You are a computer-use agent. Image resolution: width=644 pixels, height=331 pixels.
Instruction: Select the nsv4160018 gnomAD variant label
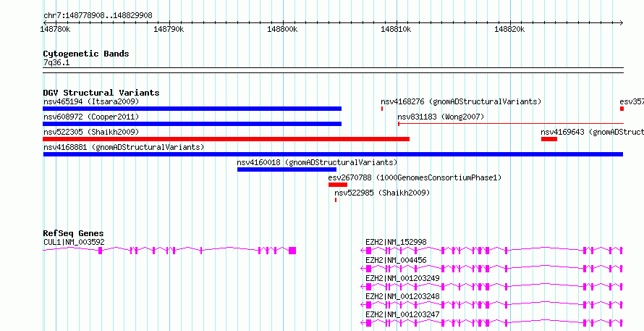coord(317,162)
